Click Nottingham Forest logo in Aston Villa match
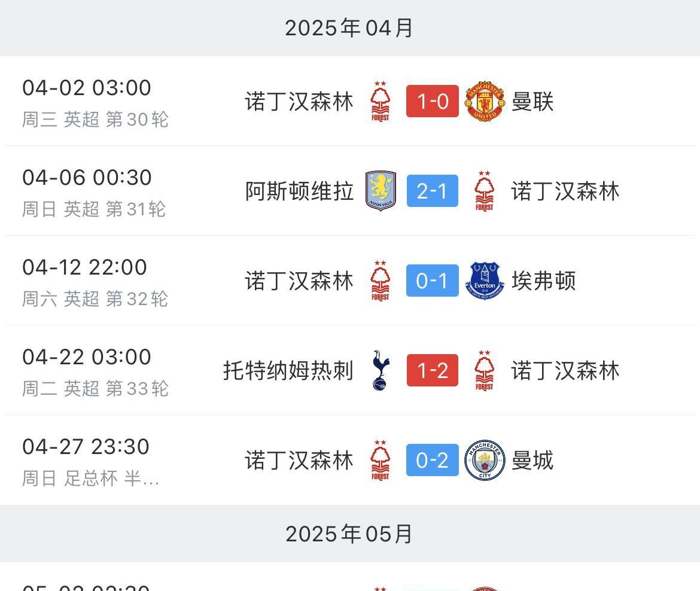Image resolution: width=700 pixels, height=591 pixels. pyautogui.click(x=485, y=191)
